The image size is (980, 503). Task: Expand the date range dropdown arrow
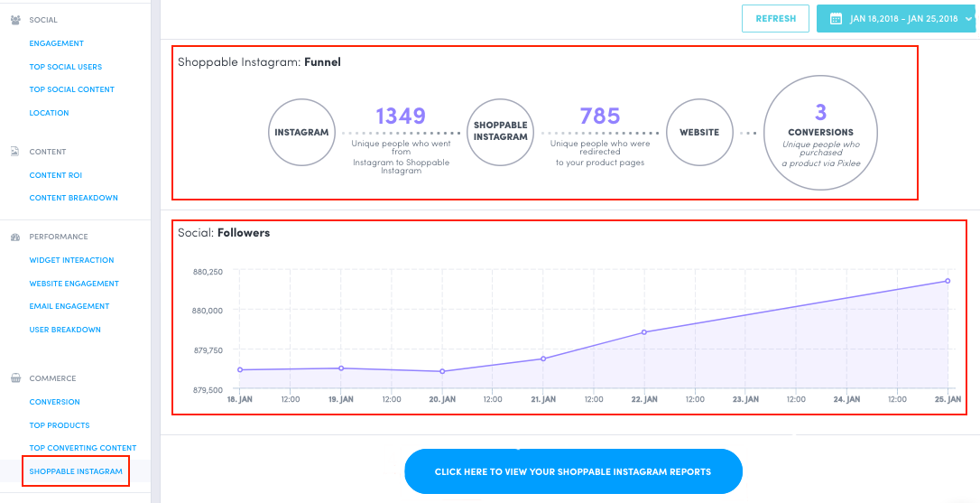pyautogui.click(x=968, y=18)
